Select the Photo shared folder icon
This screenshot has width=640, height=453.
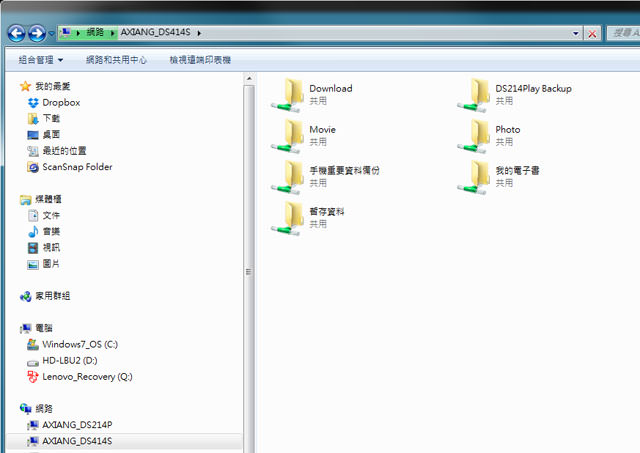tap(474, 136)
